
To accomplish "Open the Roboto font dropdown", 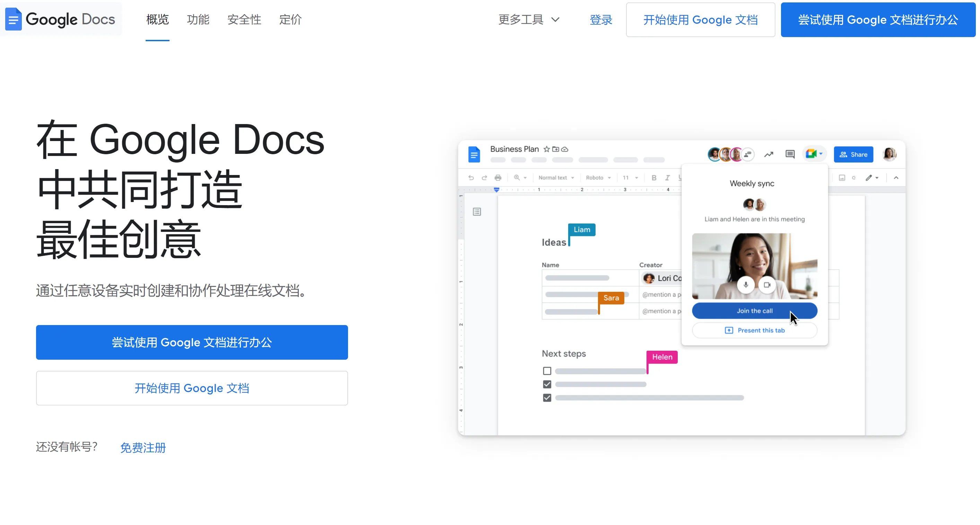I will tap(598, 178).
